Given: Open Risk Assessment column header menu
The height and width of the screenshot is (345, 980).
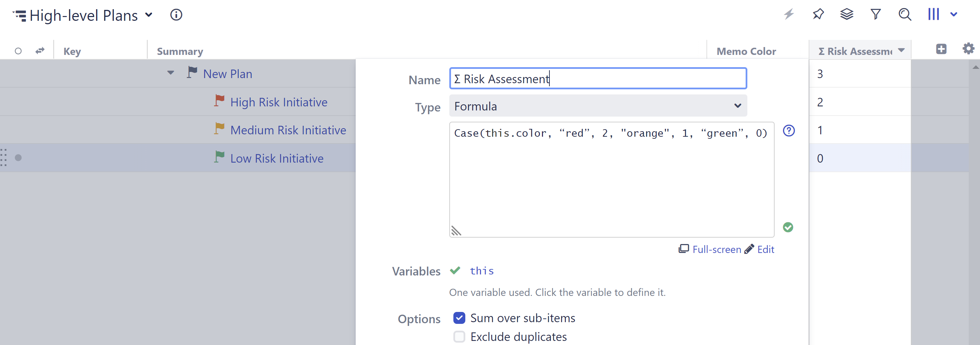Looking at the screenshot, I should (901, 51).
